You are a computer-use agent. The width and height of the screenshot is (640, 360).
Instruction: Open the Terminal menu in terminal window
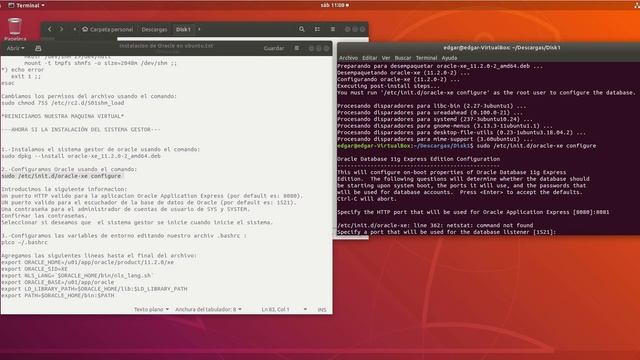427,58
